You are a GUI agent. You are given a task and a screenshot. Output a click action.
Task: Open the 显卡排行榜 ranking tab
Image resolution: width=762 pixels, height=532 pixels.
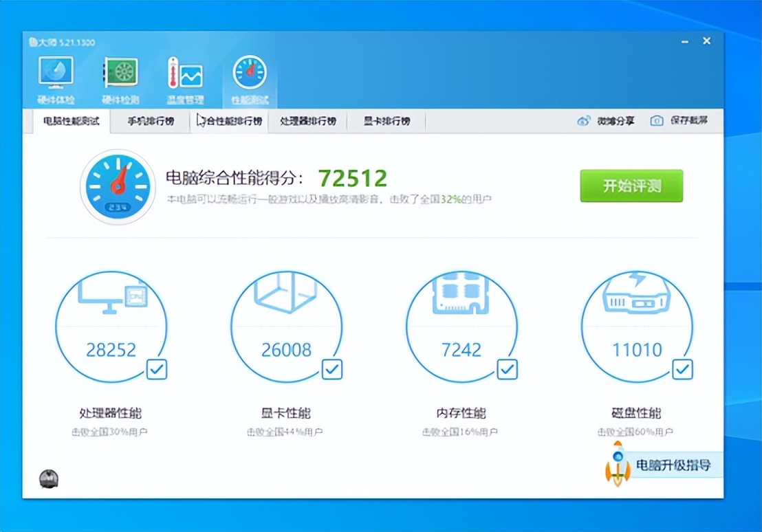[x=386, y=120]
